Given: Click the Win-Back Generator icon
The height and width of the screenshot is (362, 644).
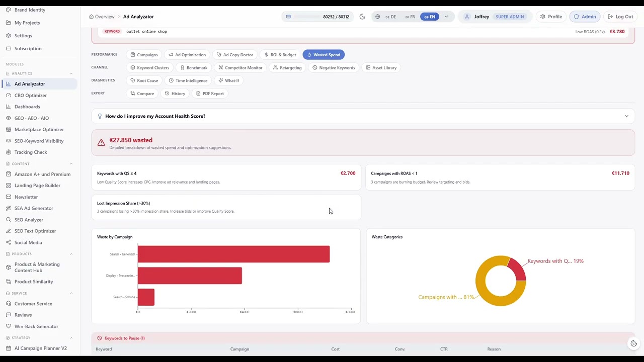Looking at the screenshot, I should (x=9, y=326).
